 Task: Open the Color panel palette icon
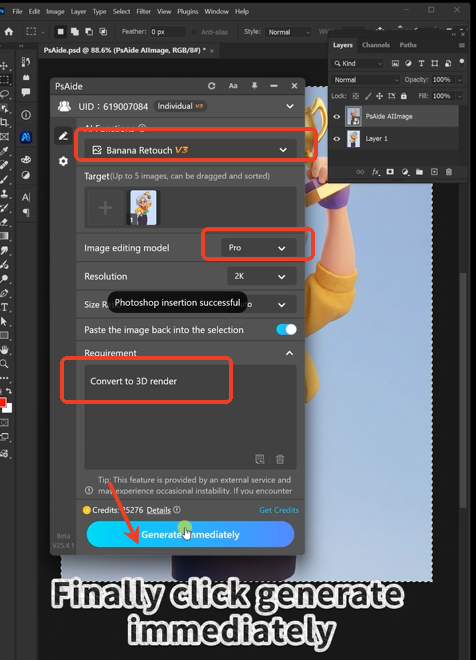point(26,160)
